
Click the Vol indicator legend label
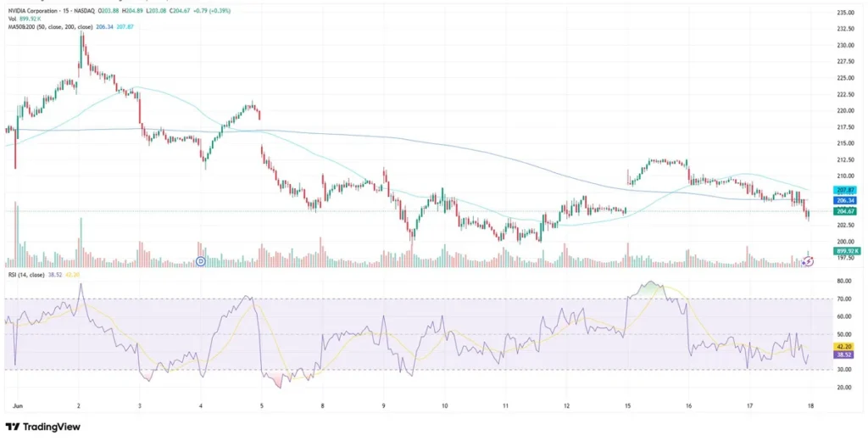(12, 19)
